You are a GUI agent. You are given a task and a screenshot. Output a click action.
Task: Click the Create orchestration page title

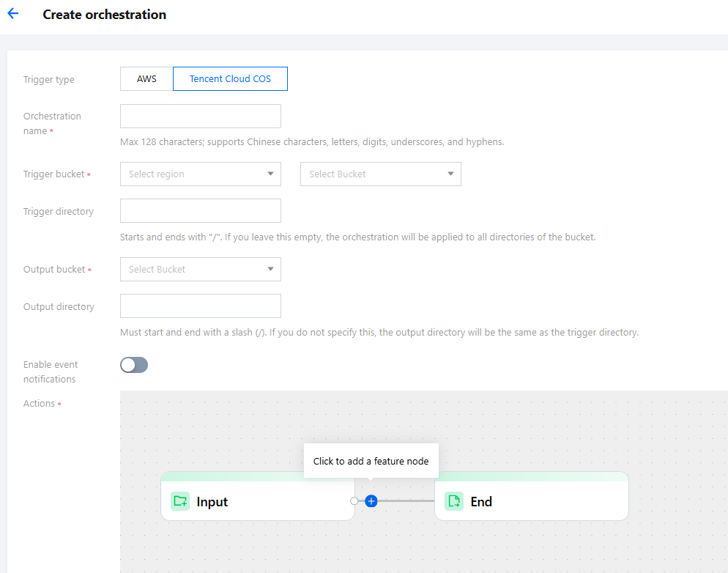coord(104,15)
